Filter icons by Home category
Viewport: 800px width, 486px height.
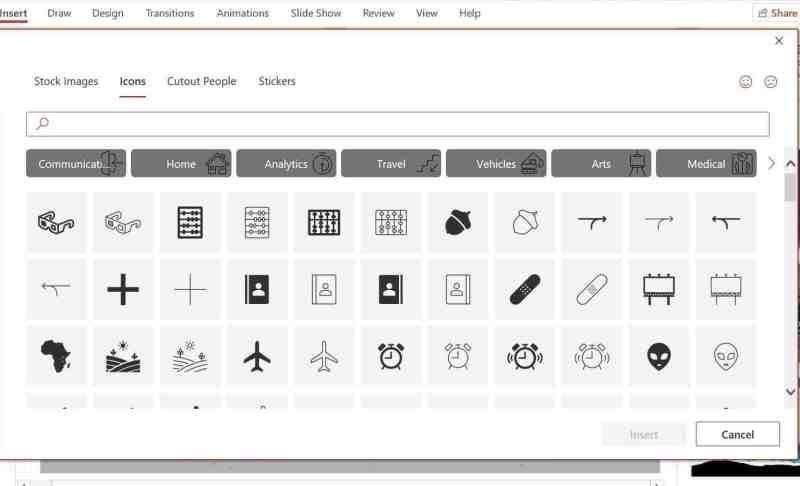click(181, 164)
